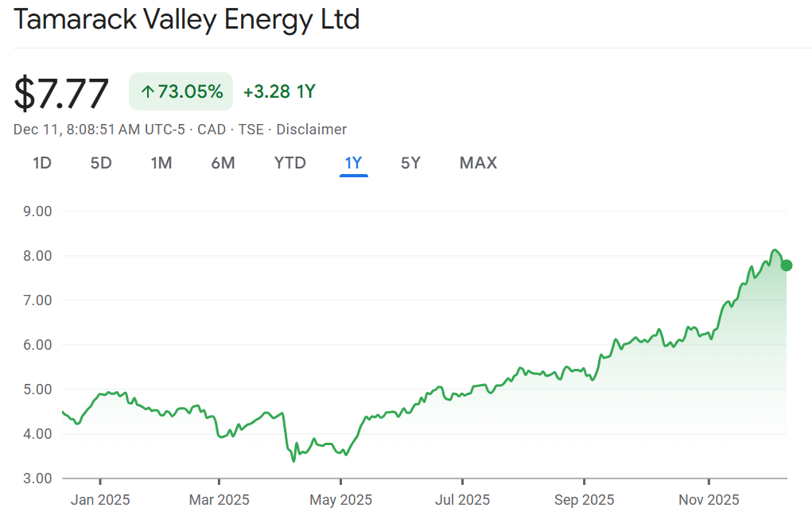This screenshot has height=527, width=812.
Task: Click the 73.05% change badge
Action: pyautogui.click(x=181, y=91)
